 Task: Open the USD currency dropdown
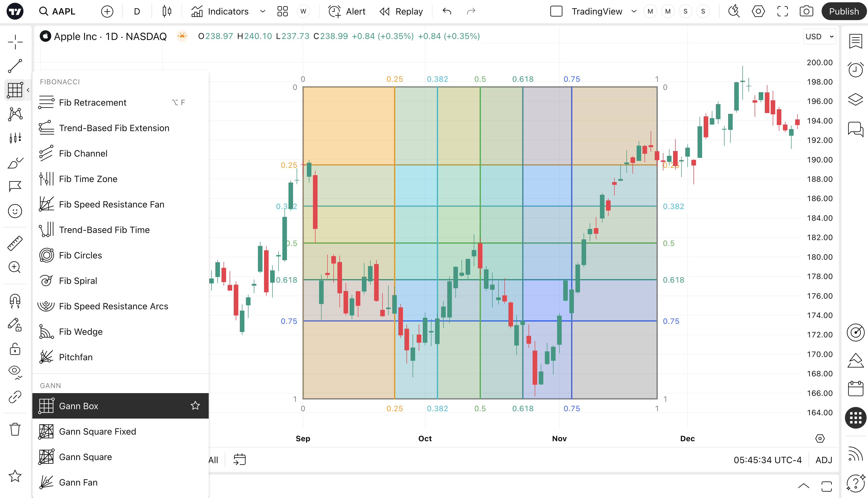819,37
